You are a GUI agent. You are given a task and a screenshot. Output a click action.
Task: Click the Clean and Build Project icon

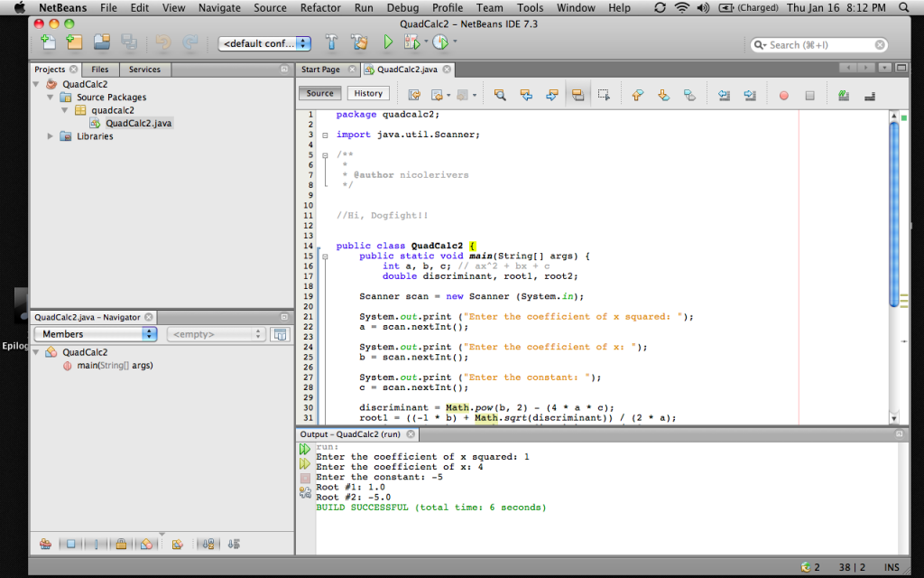click(359, 42)
